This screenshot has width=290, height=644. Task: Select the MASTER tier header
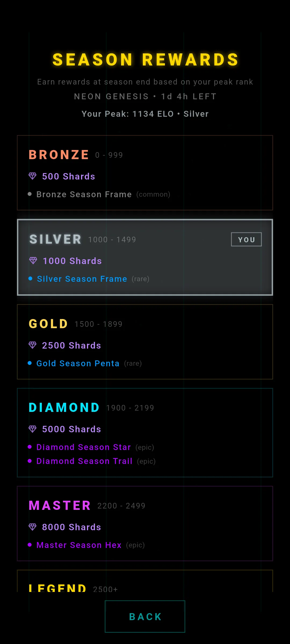pyautogui.click(x=60, y=505)
